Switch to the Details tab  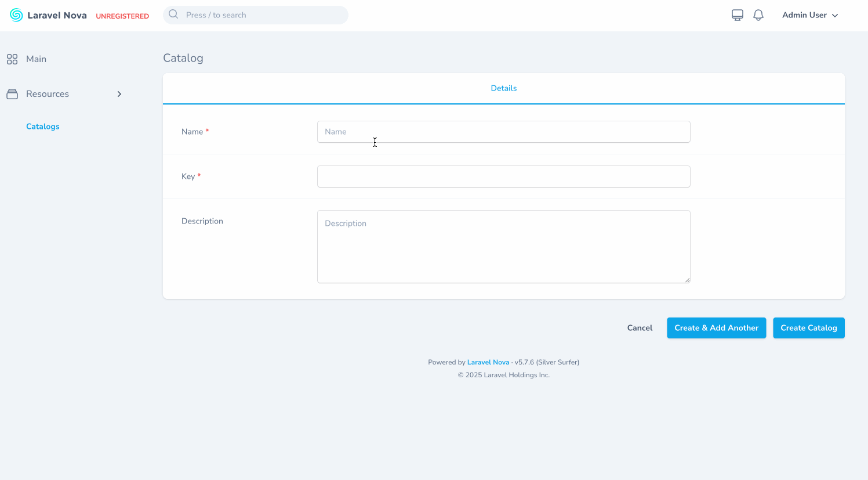click(503, 88)
